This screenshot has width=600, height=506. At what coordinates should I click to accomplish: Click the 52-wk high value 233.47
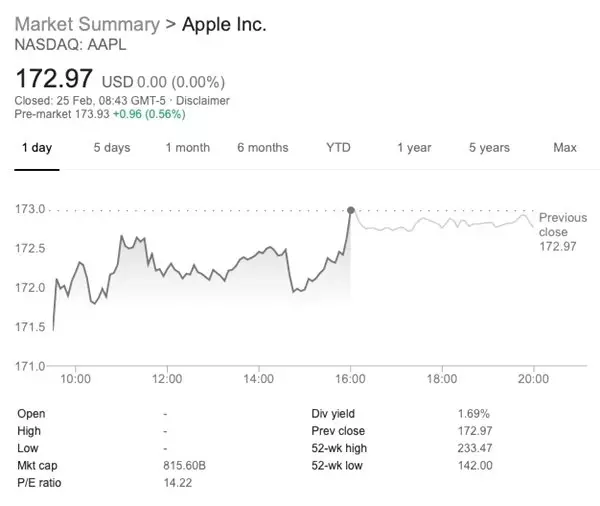point(475,449)
